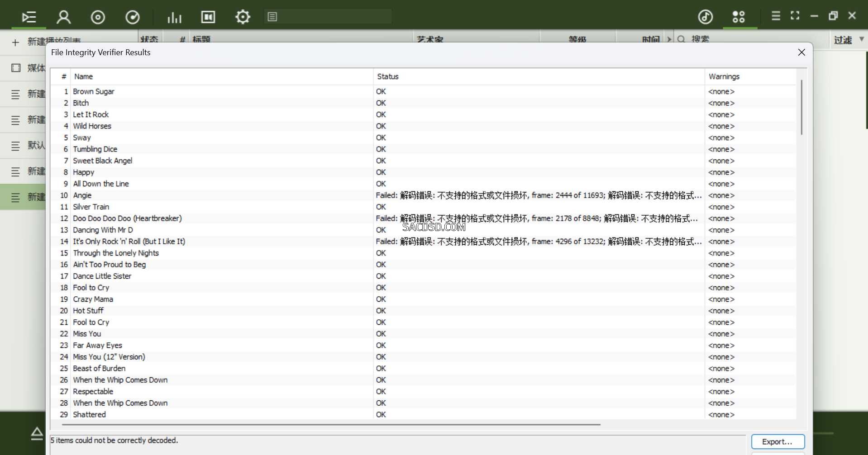Open the settings gear icon
Viewport: 868px width, 455px height.
pyautogui.click(x=243, y=17)
